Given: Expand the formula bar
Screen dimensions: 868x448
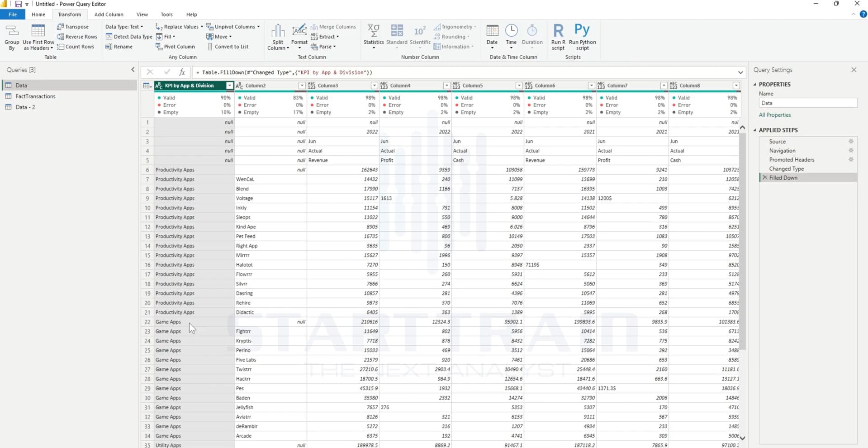Looking at the screenshot, I should pos(740,72).
